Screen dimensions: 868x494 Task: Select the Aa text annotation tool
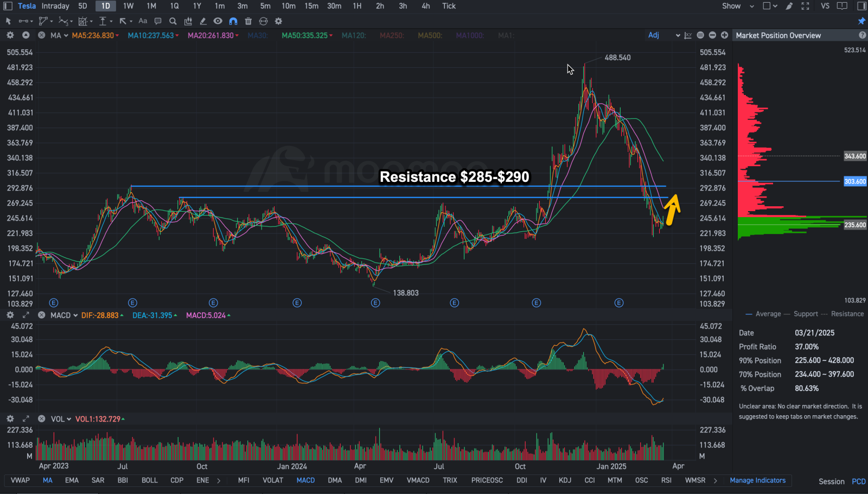coord(143,21)
